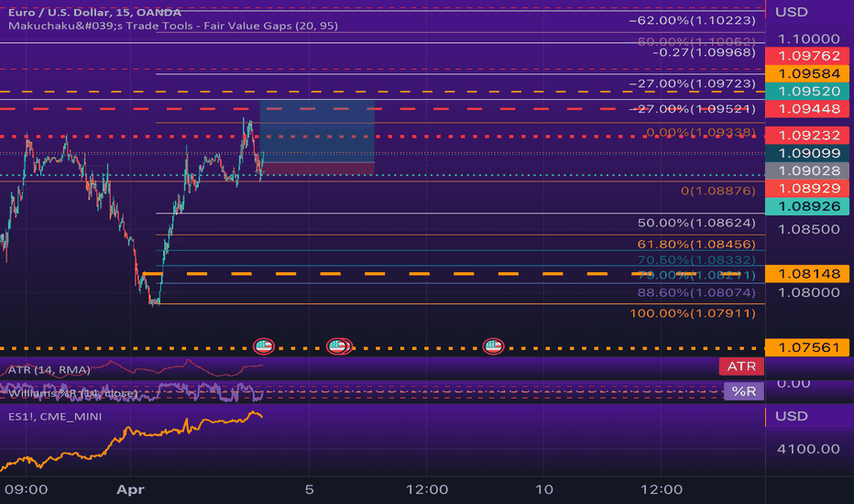This screenshot has width=854, height=504.
Task: Open the top USD currency selector
Action: 792,12
